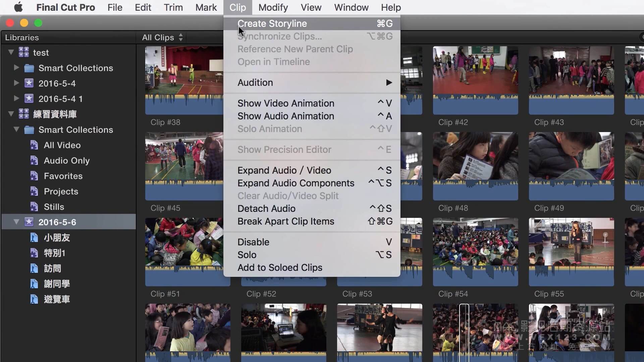Click the 2016-5-4 1 event star icon
Screen dimensions: 644x362
[x=29, y=99]
